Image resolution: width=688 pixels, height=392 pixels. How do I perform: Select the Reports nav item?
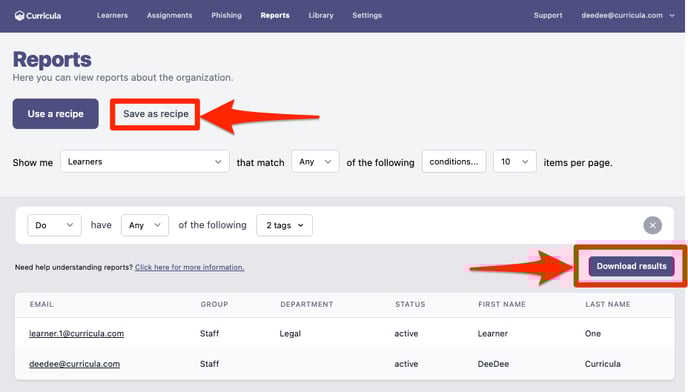pos(275,15)
